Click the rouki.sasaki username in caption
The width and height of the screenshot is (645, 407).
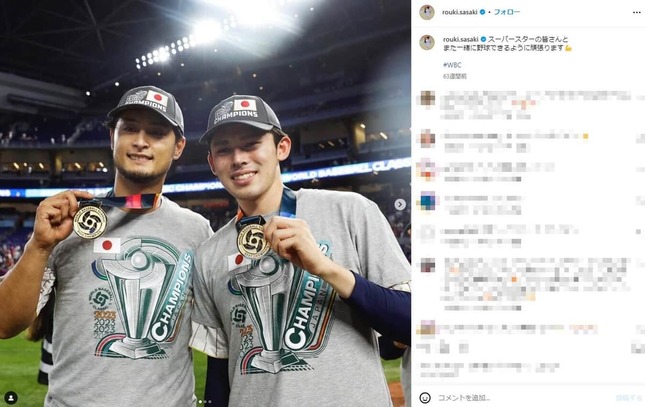pyautogui.click(x=461, y=40)
